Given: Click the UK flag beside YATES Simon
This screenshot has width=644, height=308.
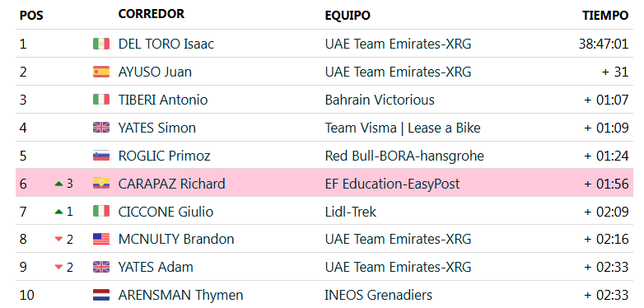Looking at the screenshot, I should point(101,128).
